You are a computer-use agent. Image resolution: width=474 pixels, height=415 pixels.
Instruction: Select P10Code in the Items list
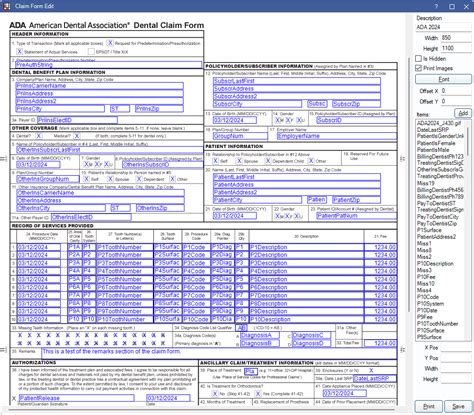pos(428,297)
